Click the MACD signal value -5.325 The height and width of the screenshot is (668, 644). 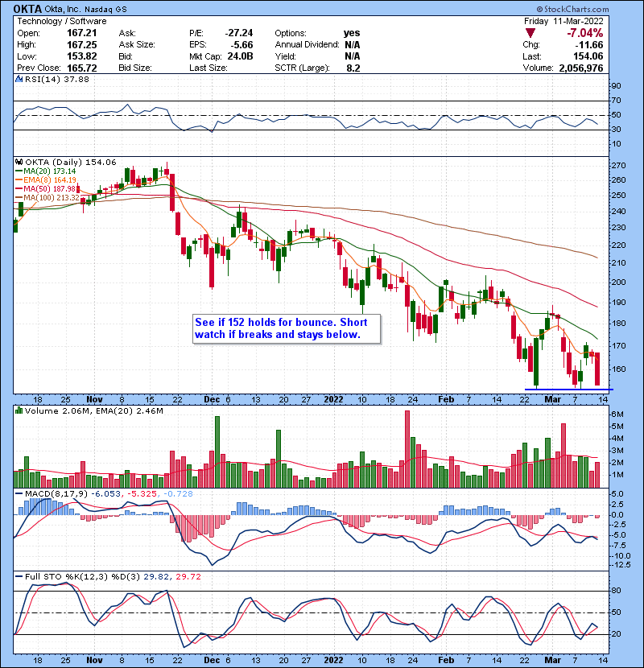(142, 494)
